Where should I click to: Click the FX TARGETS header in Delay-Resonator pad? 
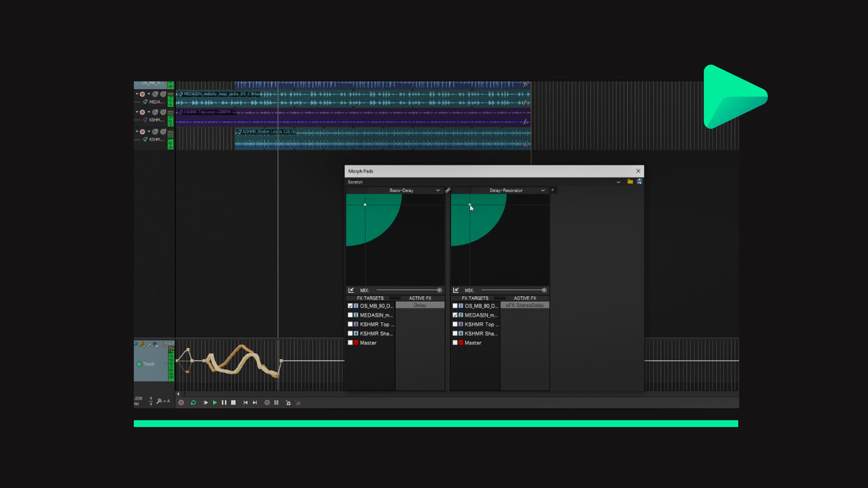click(x=475, y=298)
